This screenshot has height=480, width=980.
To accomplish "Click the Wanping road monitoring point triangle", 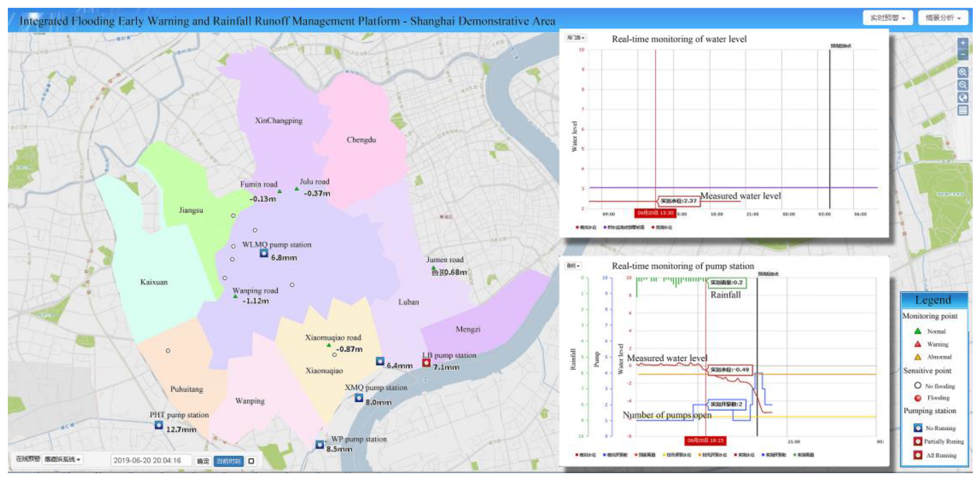I will (235, 296).
